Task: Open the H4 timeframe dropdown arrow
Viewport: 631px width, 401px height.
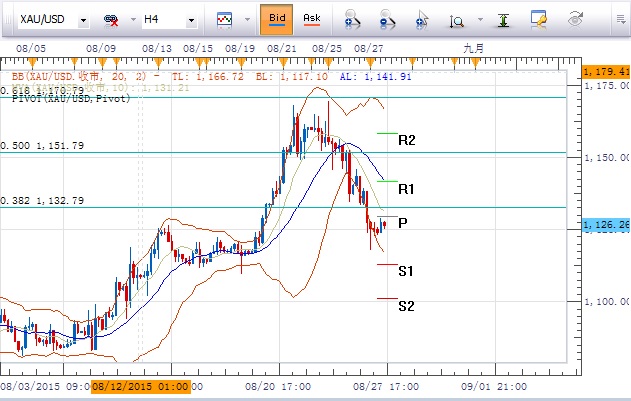Action: (192, 20)
